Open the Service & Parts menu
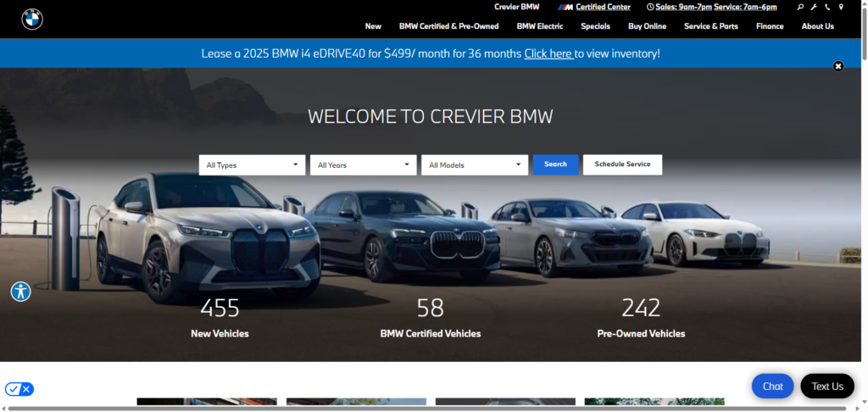Image resolution: width=868 pixels, height=412 pixels. [711, 26]
